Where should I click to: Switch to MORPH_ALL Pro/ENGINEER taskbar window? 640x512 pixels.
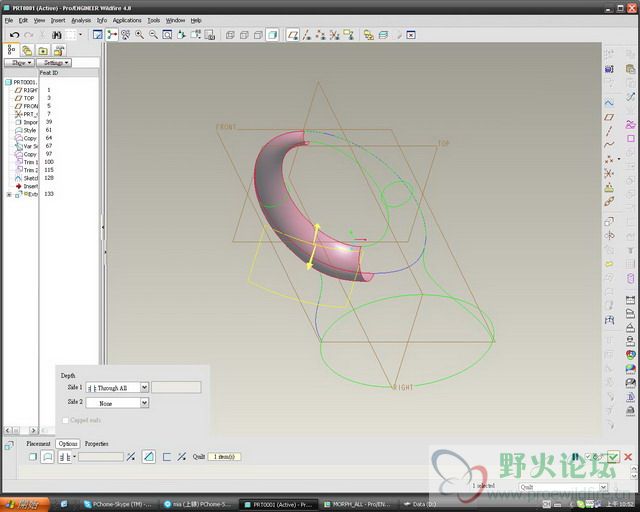[357, 505]
